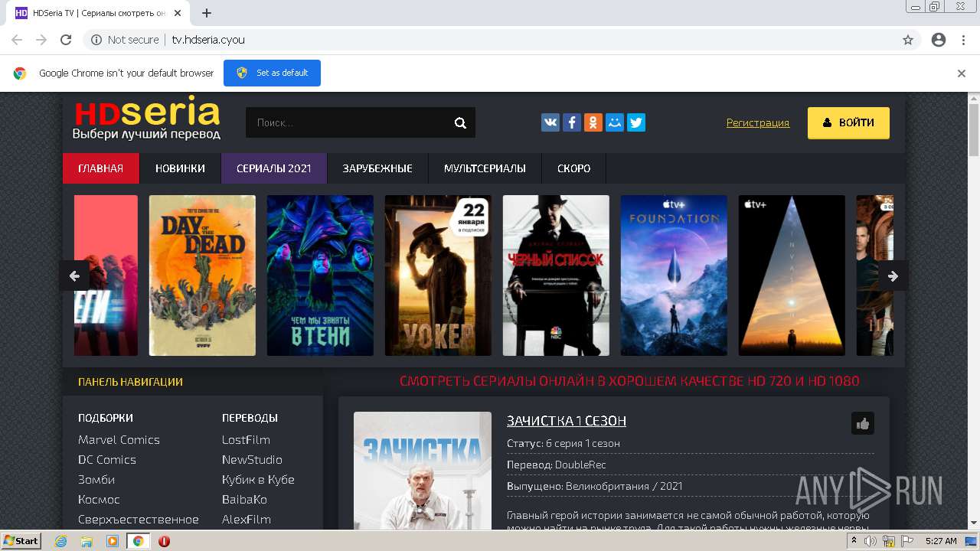Click in the Поиск search field
This screenshot has height=551, width=980.
[x=348, y=122]
